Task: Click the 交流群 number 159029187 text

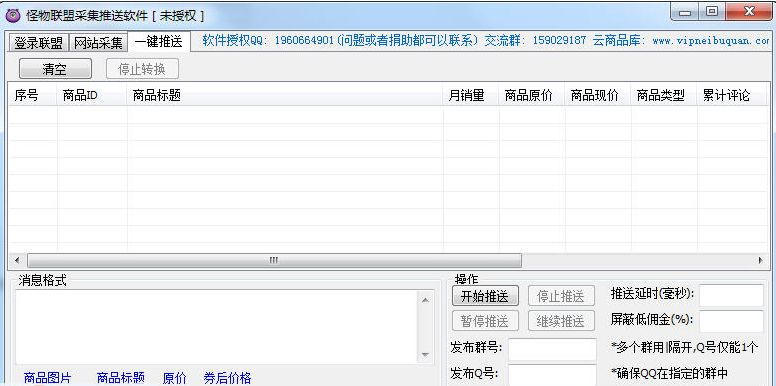Action: click(x=559, y=41)
